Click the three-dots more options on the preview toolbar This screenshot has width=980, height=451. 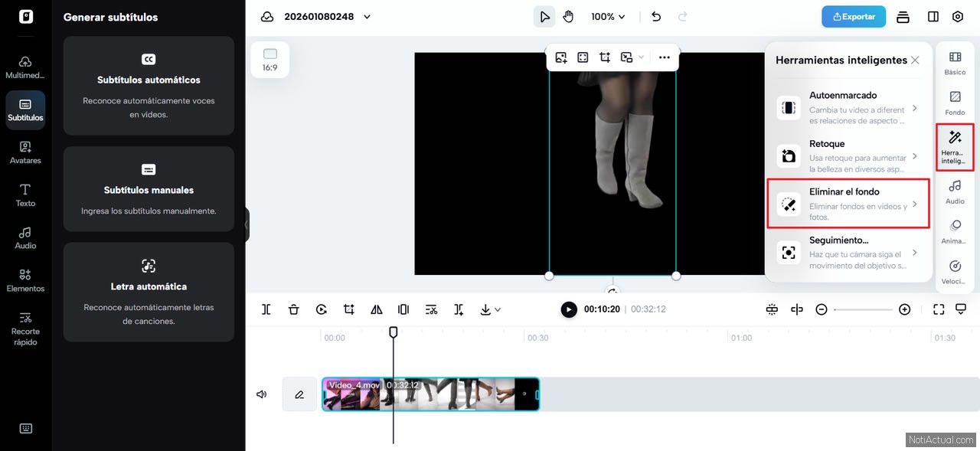664,57
